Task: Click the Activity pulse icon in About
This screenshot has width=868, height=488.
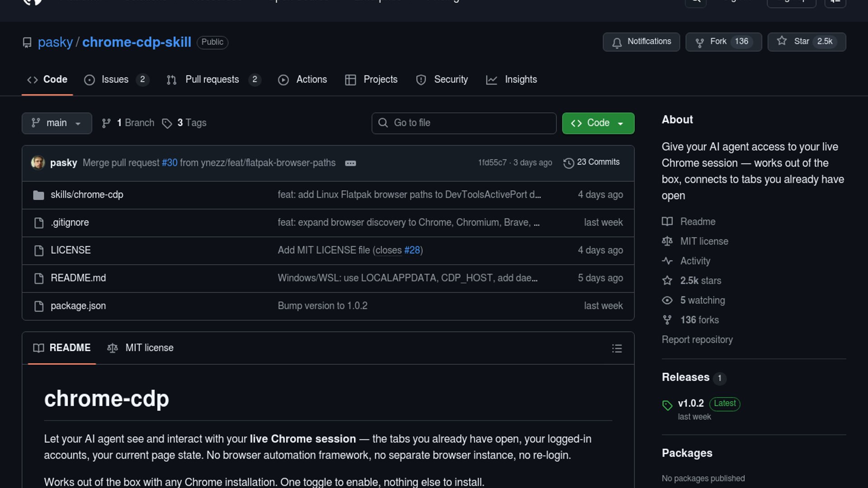Action: (667, 261)
